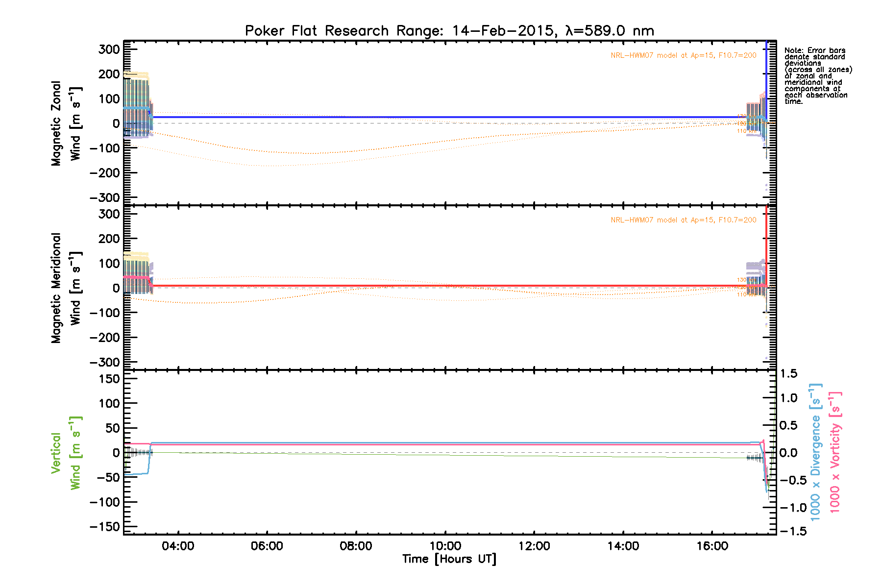
Task: Click the Time [Hours UT] axis label
Action: pyautogui.click(x=449, y=559)
